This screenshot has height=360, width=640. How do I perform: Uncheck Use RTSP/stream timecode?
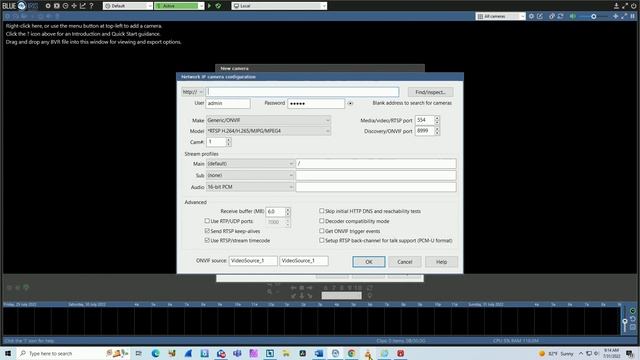click(207, 240)
